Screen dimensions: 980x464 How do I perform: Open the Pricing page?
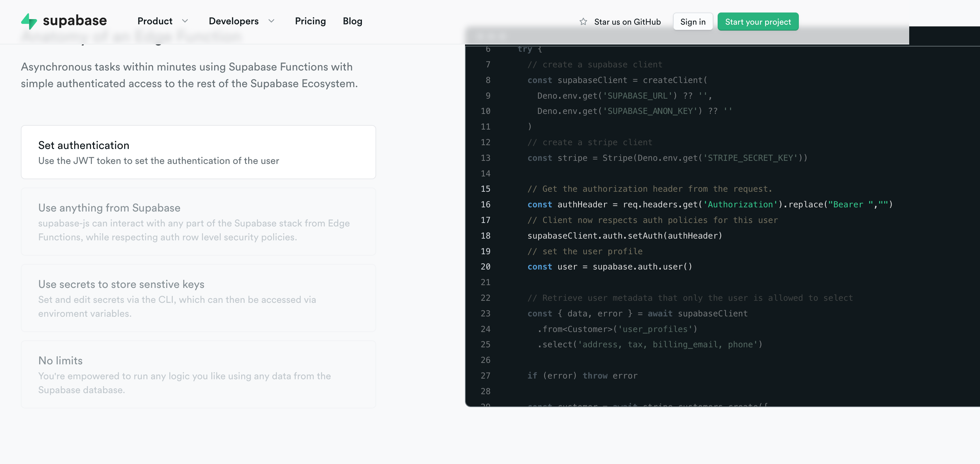click(x=310, y=21)
